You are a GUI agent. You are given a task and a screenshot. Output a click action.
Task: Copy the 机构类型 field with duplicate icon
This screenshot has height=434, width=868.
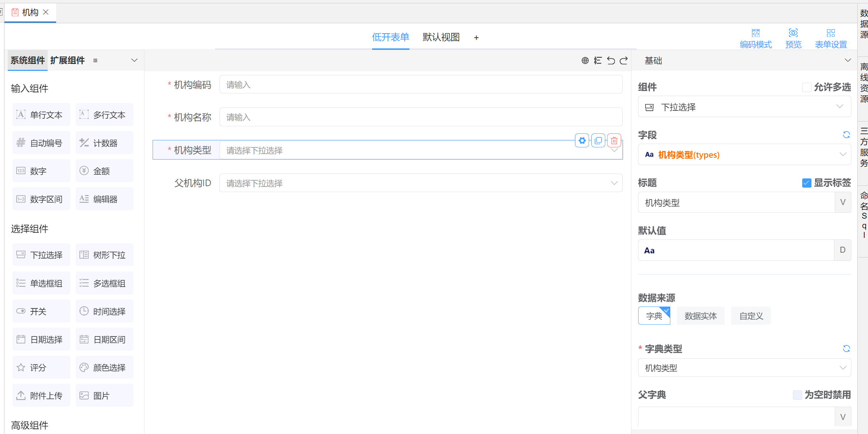(598, 141)
